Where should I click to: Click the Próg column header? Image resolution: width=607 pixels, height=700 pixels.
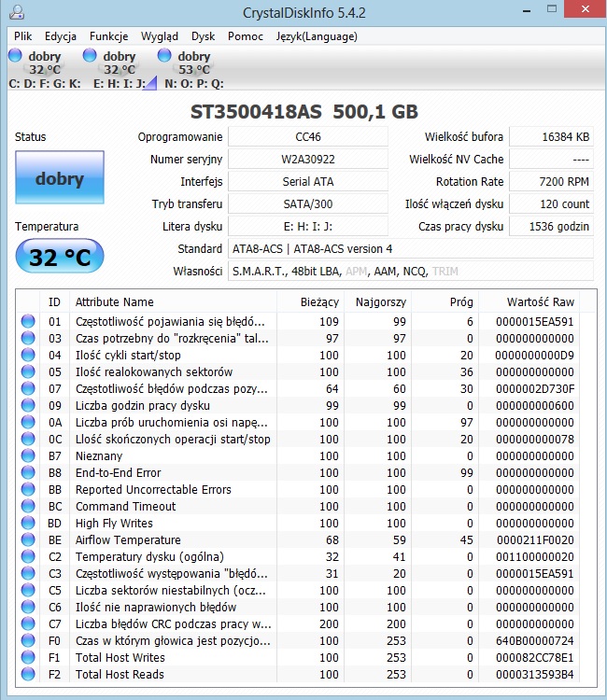445,301
